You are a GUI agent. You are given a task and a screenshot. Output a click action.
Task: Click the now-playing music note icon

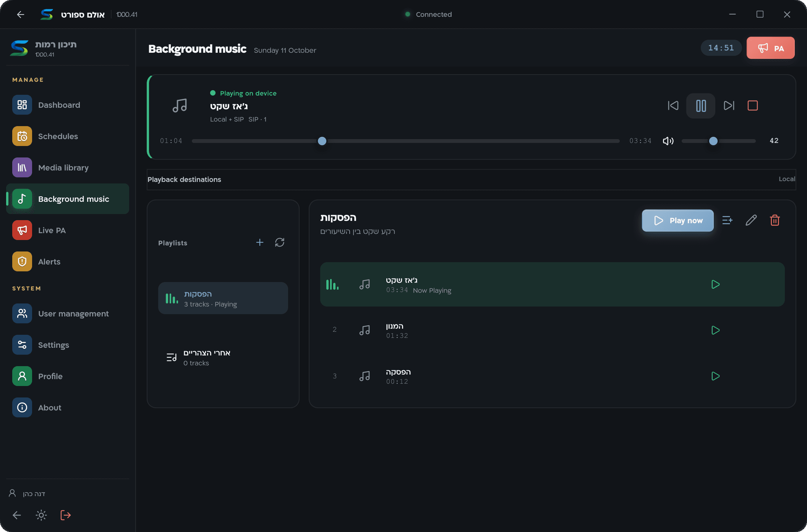point(180,105)
